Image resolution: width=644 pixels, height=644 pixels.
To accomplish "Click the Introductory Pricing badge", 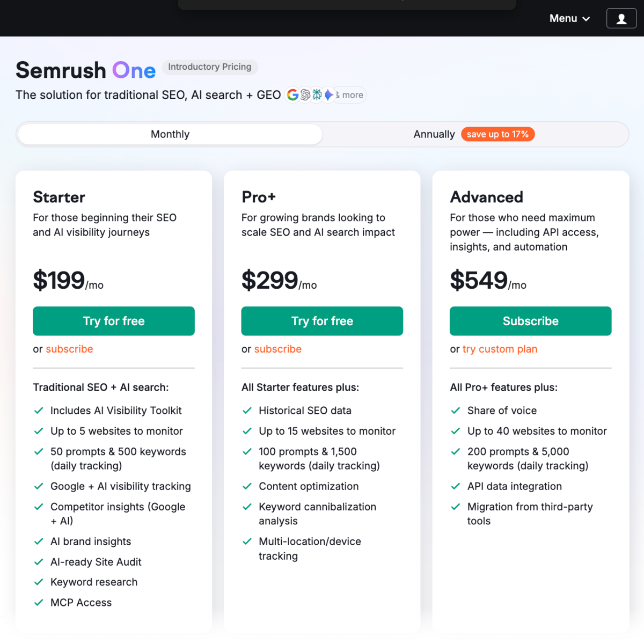I will [210, 67].
